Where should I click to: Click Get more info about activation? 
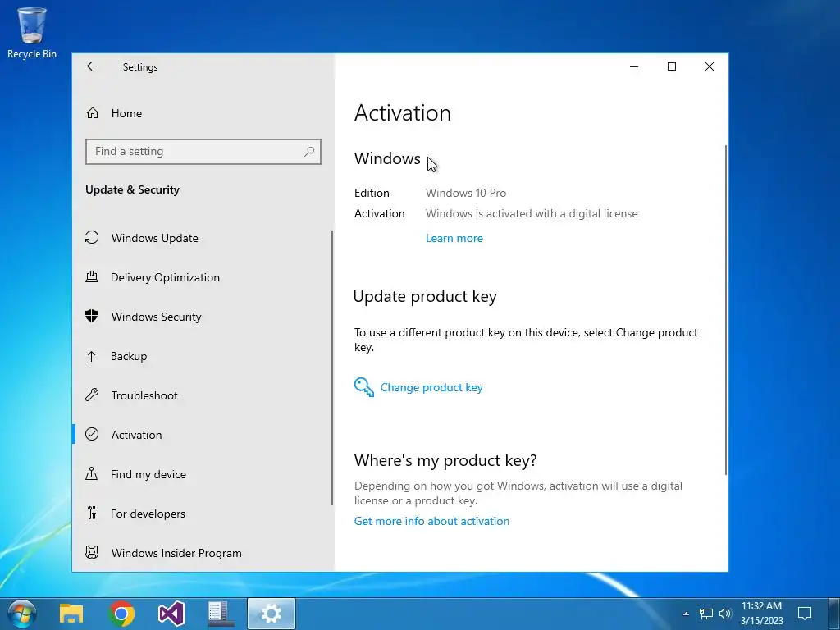[x=431, y=521]
